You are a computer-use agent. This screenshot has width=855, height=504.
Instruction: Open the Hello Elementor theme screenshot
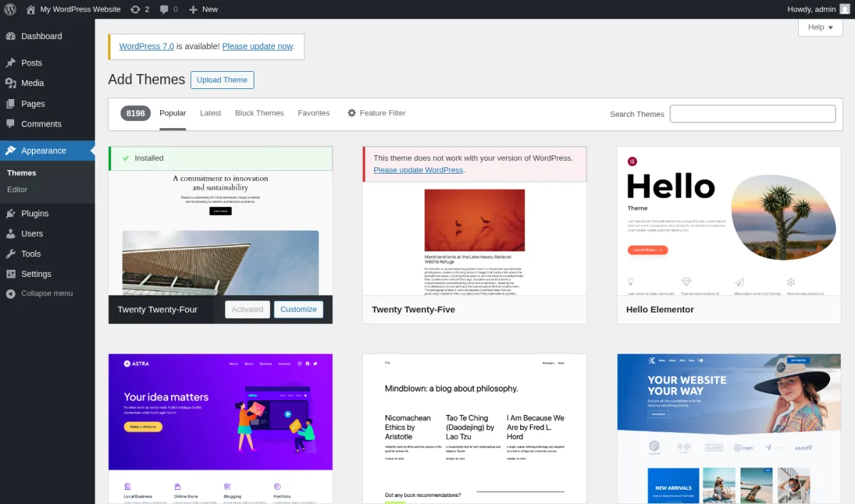[x=729, y=221]
